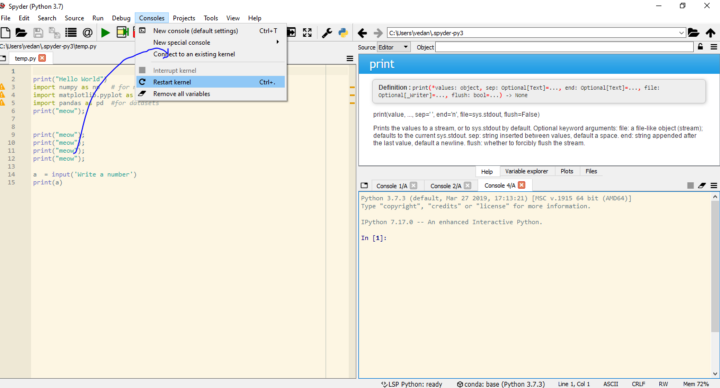
Task: Open the Source menu
Action: tap(74, 18)
